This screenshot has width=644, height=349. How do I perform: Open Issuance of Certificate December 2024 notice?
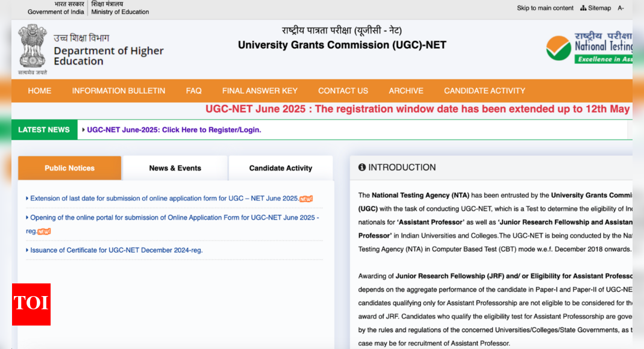pyautogui.click(x=116, y=250)
